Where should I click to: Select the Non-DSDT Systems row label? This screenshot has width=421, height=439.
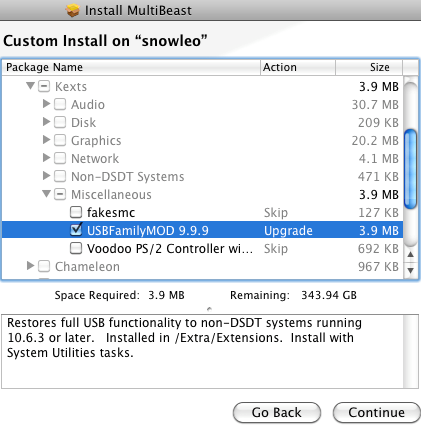[128, 177]
